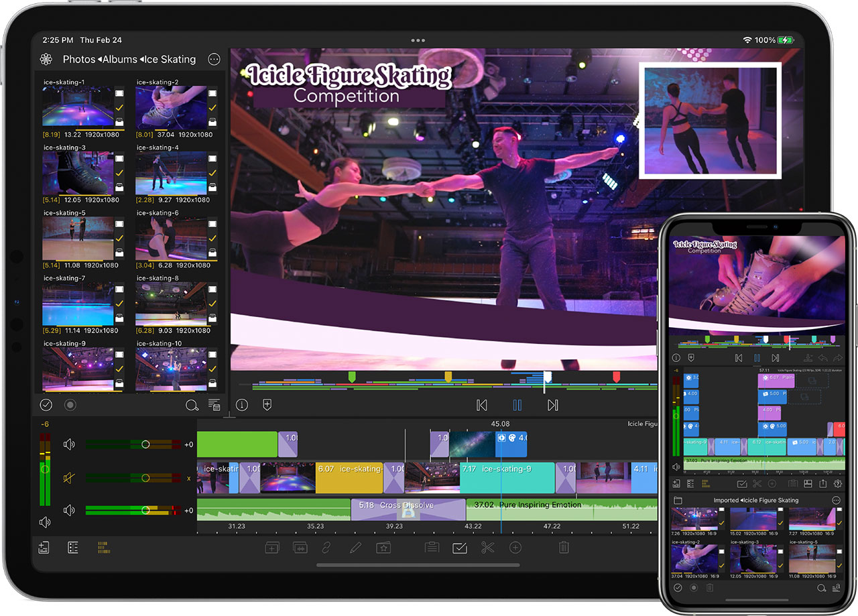This screenshot has width=858, height=616.
Task: Go back to Imported in iPhone breadcrumb
Action: coord(725,501)
